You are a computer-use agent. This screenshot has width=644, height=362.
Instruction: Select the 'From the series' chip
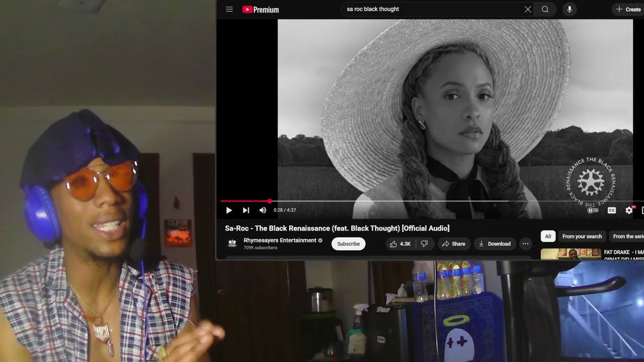(x=628, y=236)
